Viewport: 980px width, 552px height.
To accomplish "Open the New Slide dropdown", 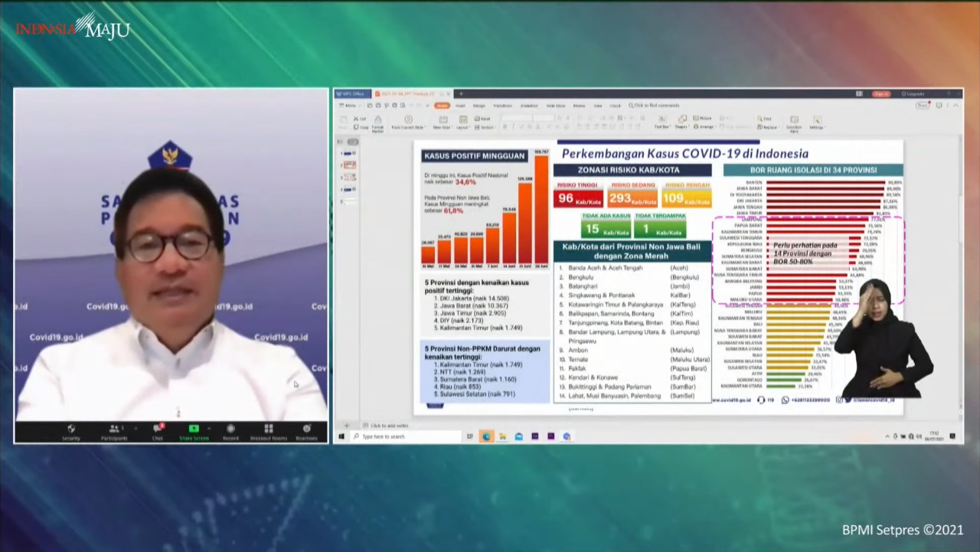I will click(443, 122).
